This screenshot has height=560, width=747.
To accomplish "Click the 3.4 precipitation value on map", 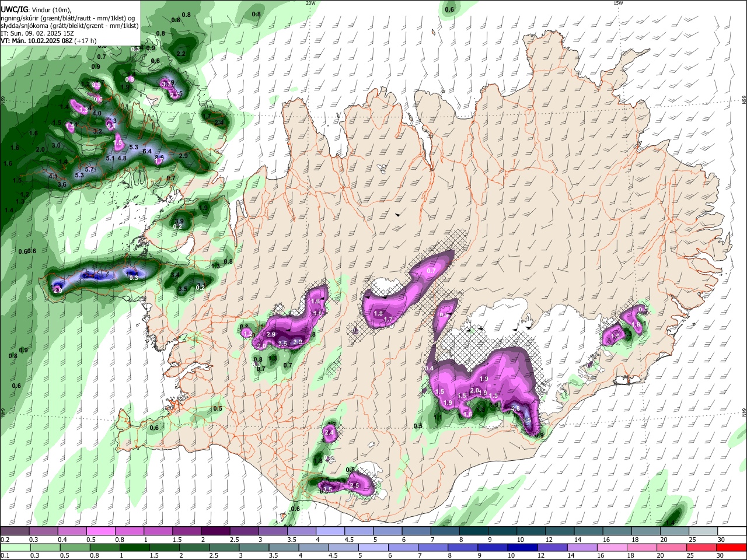I will [x=174, y=275].
